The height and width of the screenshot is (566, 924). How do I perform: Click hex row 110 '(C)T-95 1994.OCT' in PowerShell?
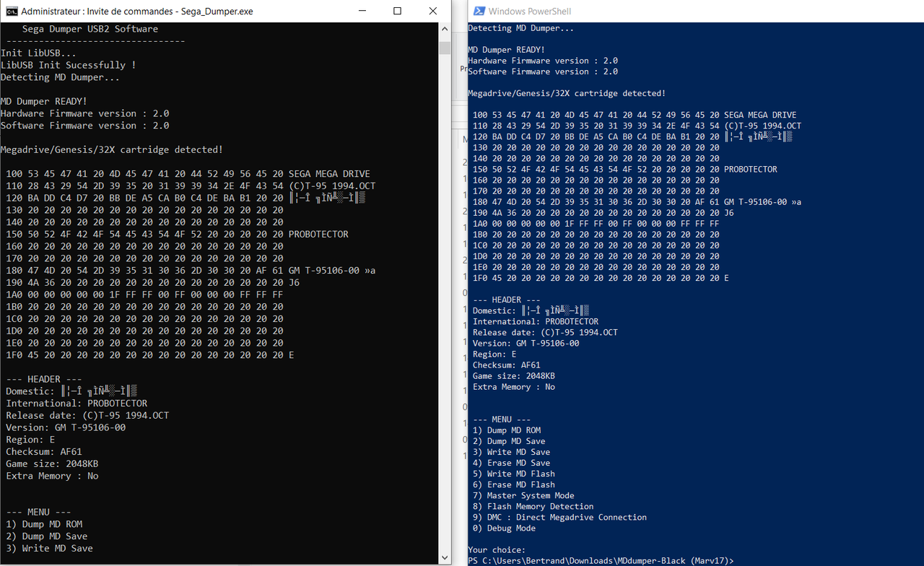pos(637,126)
